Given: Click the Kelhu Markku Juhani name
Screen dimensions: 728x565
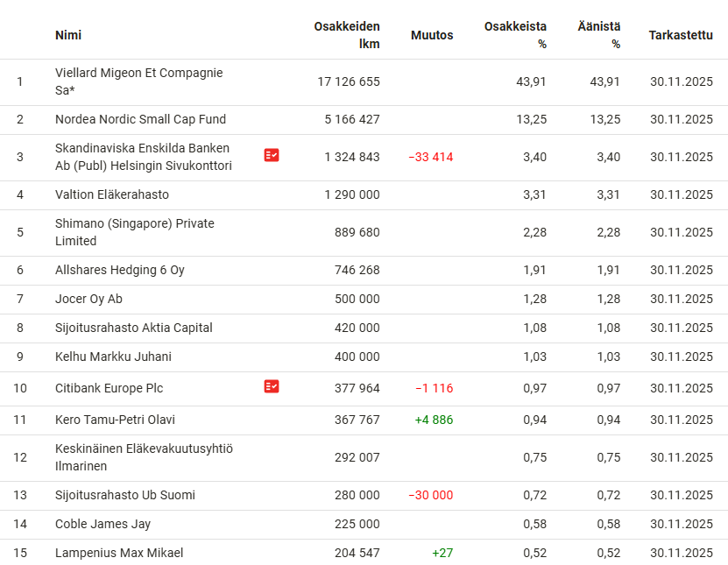Looking at the screenshot, I should 113,357.
